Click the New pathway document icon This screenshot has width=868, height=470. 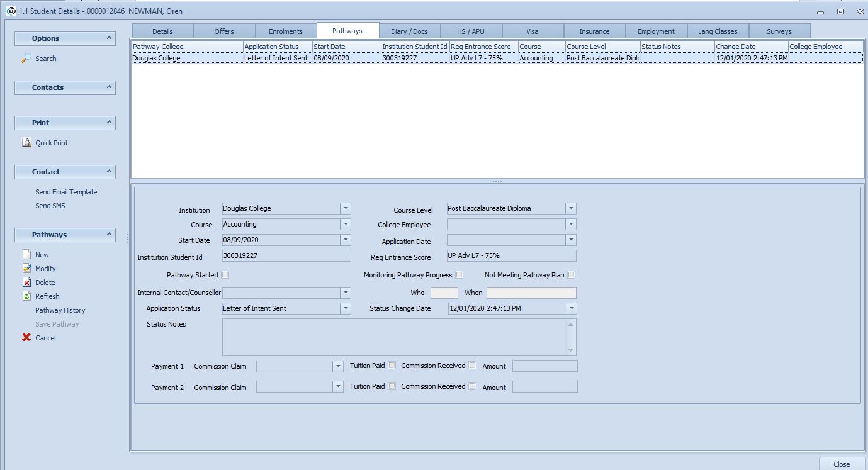(x=26, y=255)
